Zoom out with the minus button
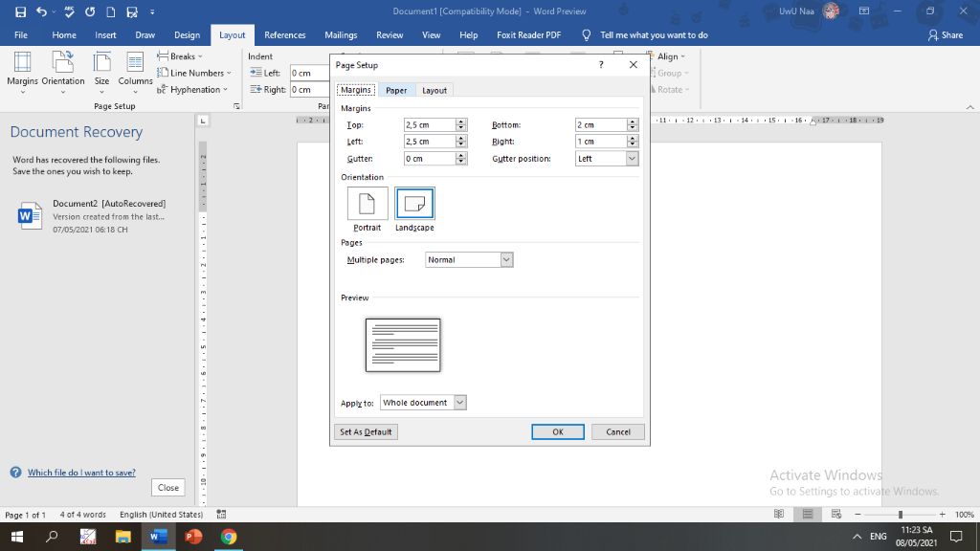This screenshot has width=980, height=551. [857, 514]
